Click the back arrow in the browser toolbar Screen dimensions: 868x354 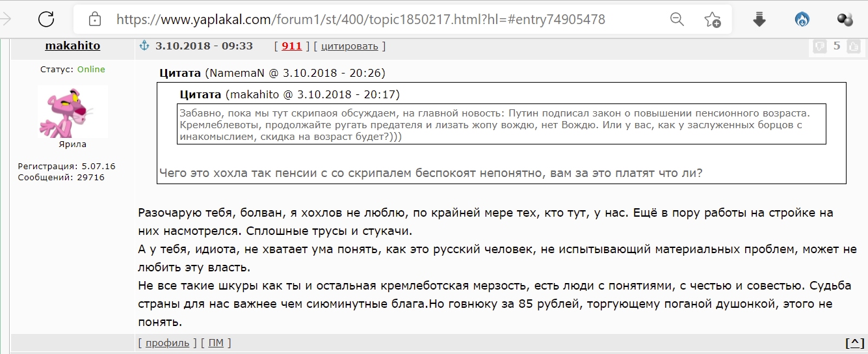point(6,20)
